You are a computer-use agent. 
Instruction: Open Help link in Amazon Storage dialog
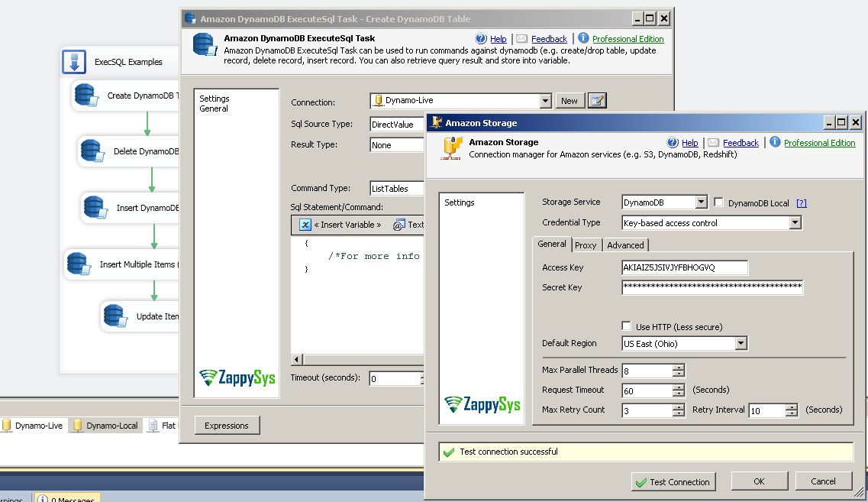click(x=690, y=142)
